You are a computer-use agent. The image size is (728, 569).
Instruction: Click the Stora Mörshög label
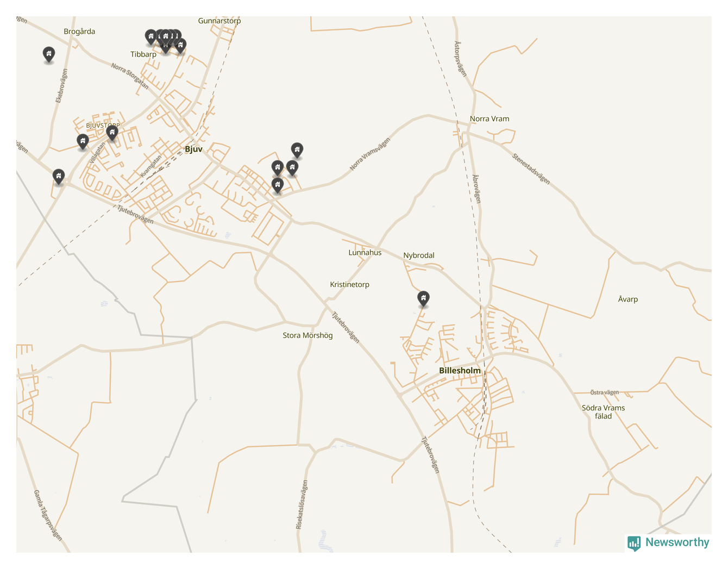[307, 335]
